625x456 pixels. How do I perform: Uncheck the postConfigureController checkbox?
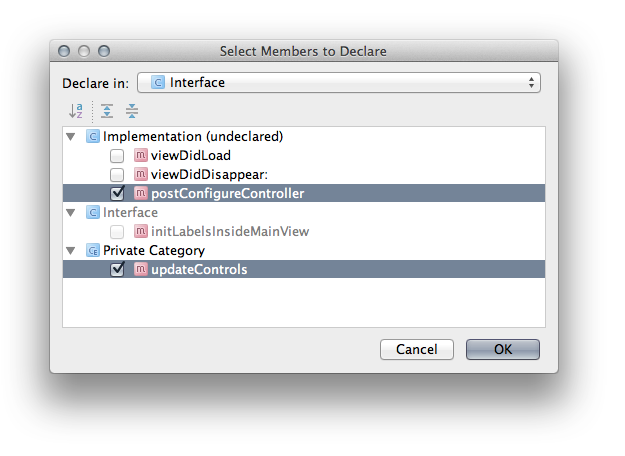tap(117, 193)
